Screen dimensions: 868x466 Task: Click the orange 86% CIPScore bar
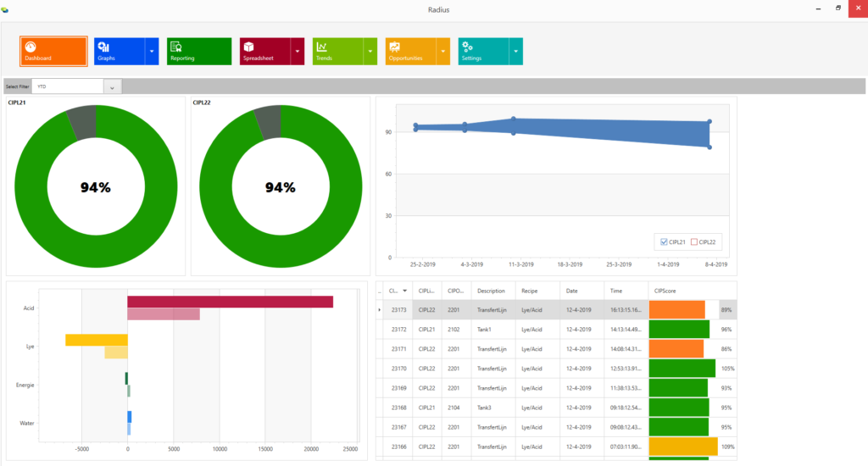click(676, 348)
